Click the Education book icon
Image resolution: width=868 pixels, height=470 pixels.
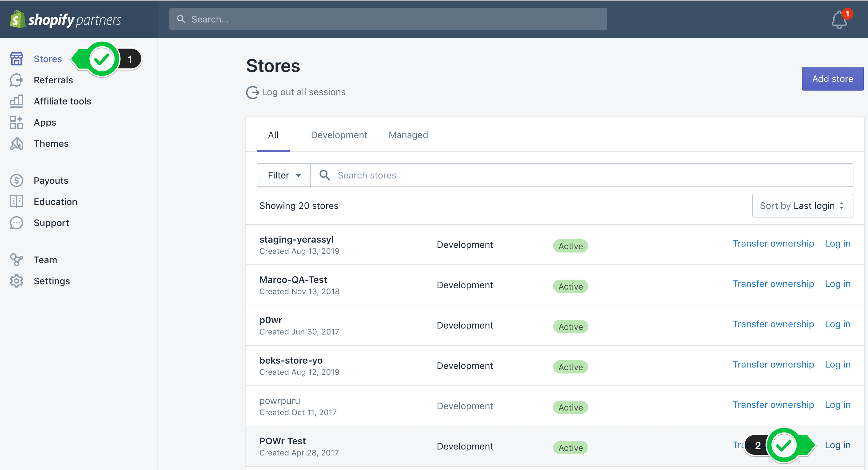[16, 201]
